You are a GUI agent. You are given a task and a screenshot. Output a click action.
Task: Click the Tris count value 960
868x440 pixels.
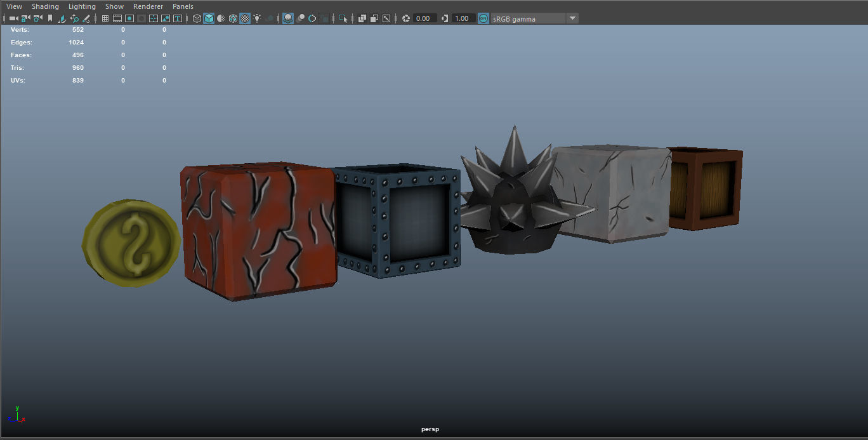(77, 67)
